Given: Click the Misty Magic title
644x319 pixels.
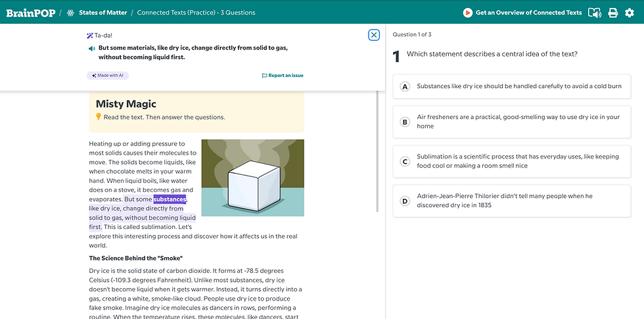Looking at the screenshot, I should [126, 104].
